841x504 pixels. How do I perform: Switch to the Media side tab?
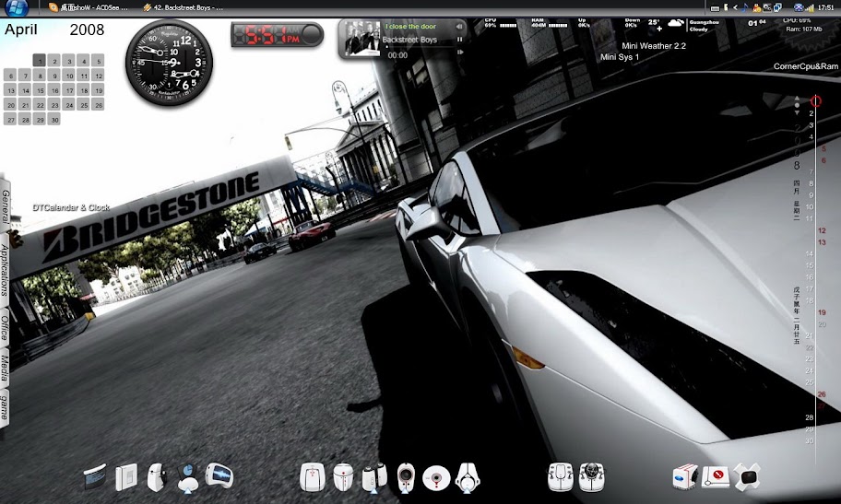click(x=6, y=369)
